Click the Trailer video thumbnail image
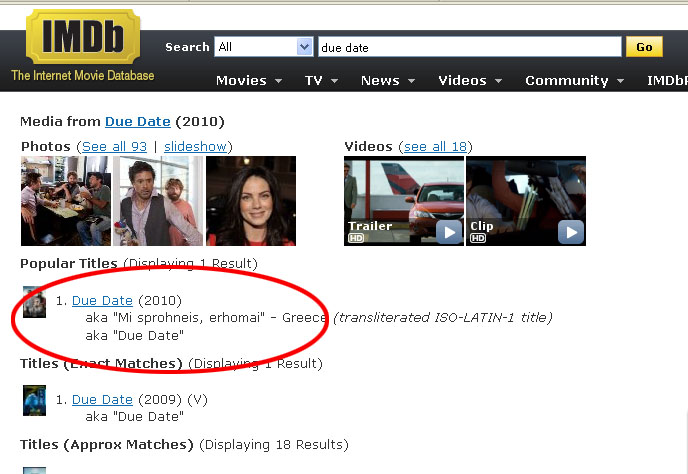The height and width of the screenshot is (474, 688). point(404,201)
